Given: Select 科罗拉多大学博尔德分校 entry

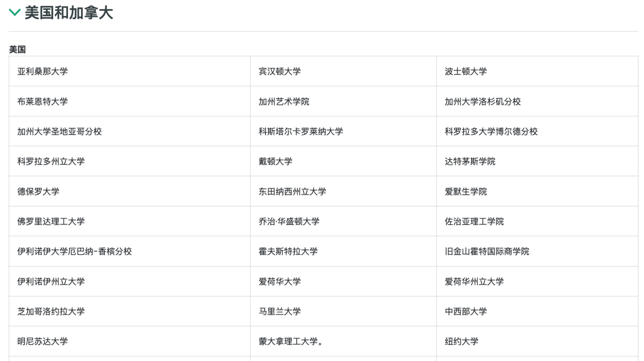Looking at the screenshot, I should (491, 131).
